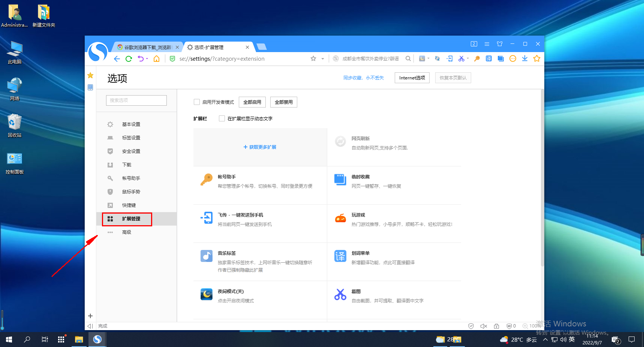This screenshot has height=347, width=644.
Task: Click the toolbox icon in status bar
Action: pyautogui.click(x=496, y=326)
